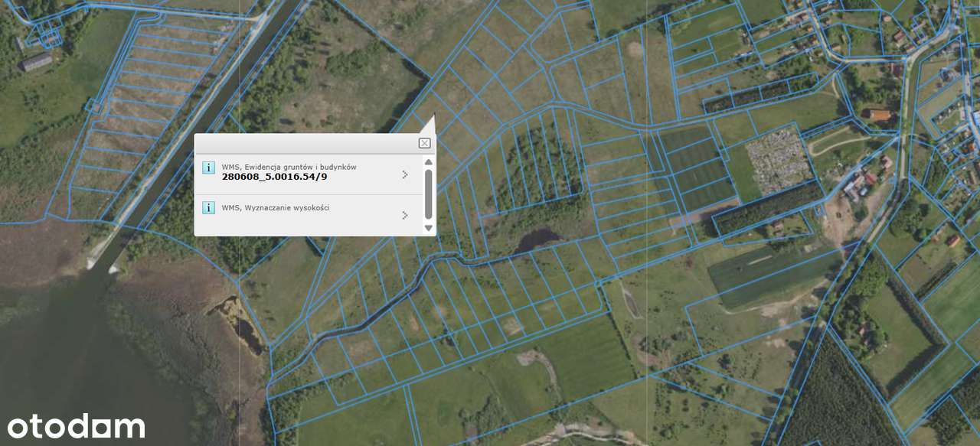Viewport: 980px width, 446px height.
Task: Click info icon beside Wyznaczanie wysokości
Action: point(208,208)
